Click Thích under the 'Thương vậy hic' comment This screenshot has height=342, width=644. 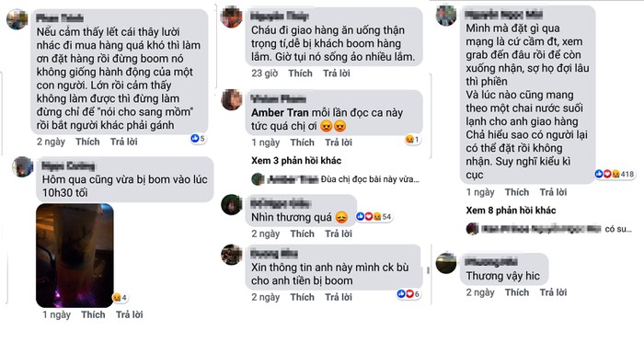coord(517,292)
